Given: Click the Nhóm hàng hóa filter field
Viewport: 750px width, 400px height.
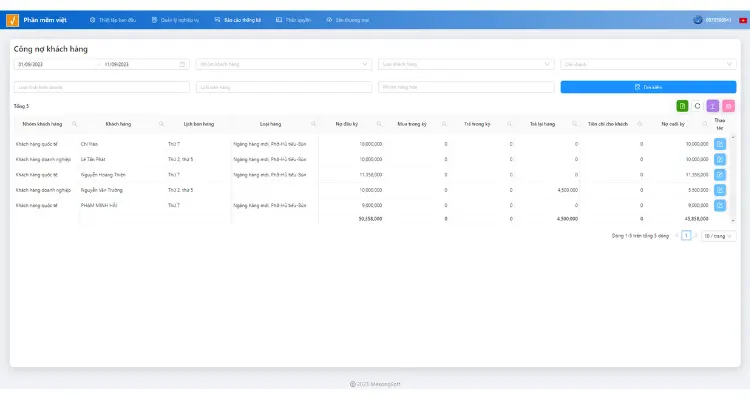Looking at the screenshot, I should pyautogui.click(x=466, y=87).
